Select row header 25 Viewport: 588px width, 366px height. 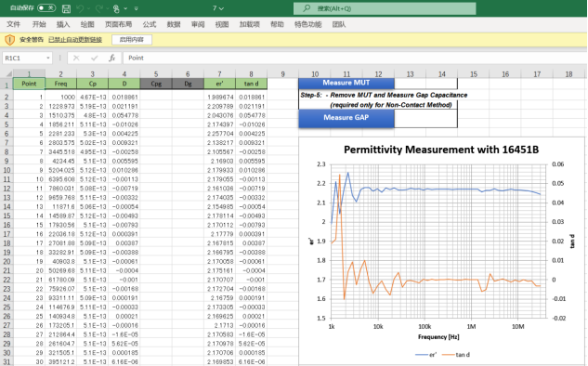coord(7,307)
